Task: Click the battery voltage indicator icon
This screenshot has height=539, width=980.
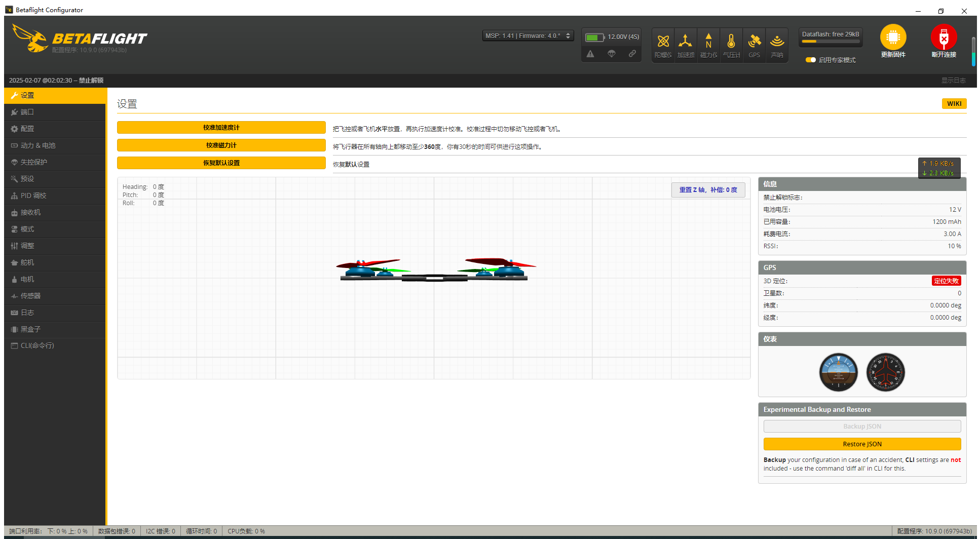Action: [x=595, y=37]
